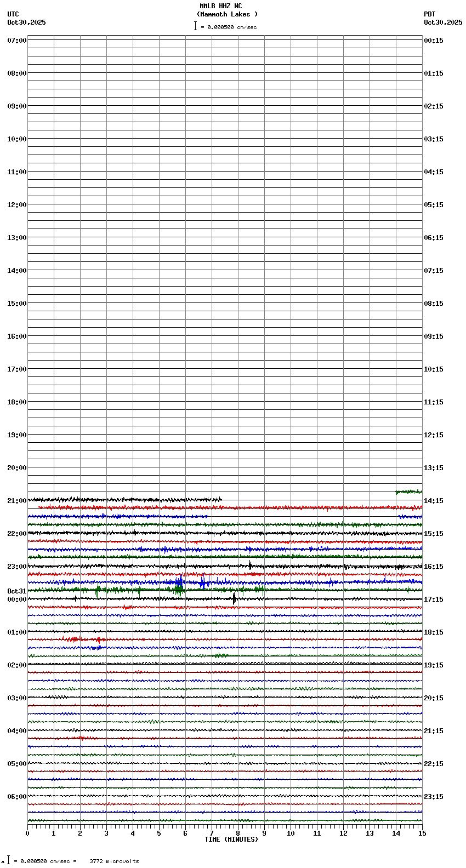Viewport: 466px width, 868px height.
Task: Click the '07:15' PDT time label
Action: pyautogui.click(x=434, y=271)
